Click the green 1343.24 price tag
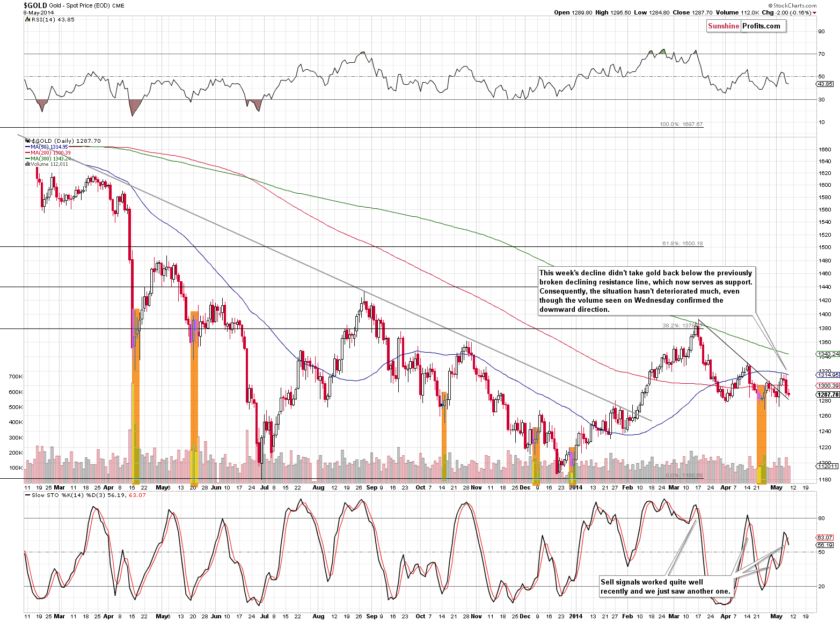The height and width of the screenshot is (621, 840). [x=828, y=354]
